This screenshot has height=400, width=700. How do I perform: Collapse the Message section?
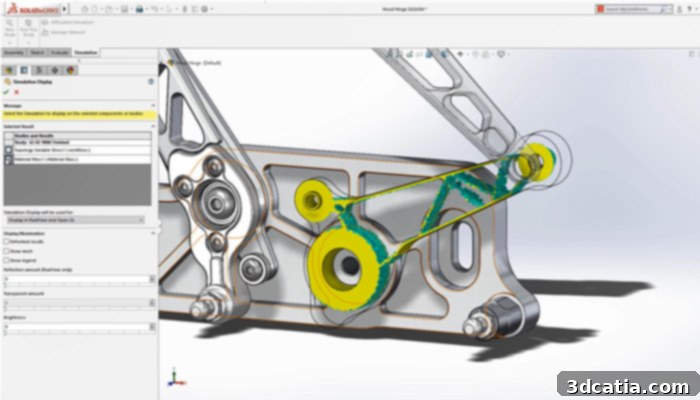pos(153,105)
